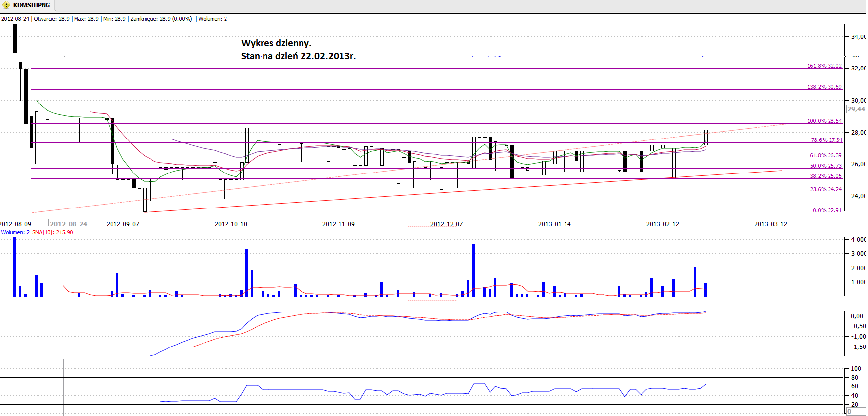Viewport: 868px width, 416px height.
Task: Click the 2013-01-14 date axis label
Action: (555, 224)
